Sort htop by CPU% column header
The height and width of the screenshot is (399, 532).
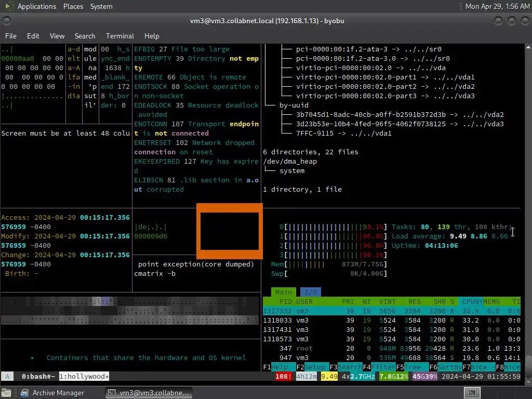(470, 302)
